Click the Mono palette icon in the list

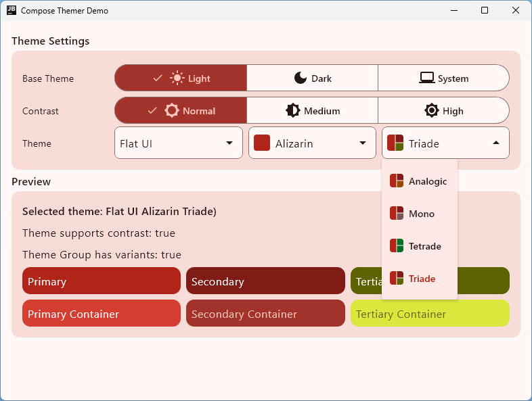pyautogui.click(x=396, y=214)
